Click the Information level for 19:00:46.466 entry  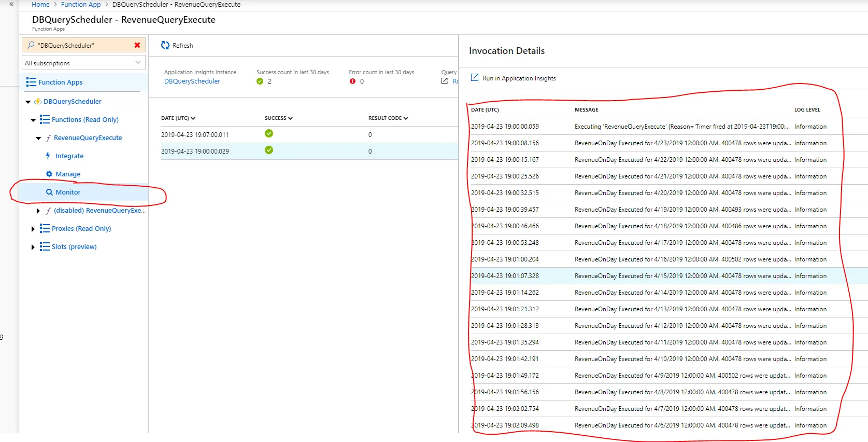(x=810, y=226)
